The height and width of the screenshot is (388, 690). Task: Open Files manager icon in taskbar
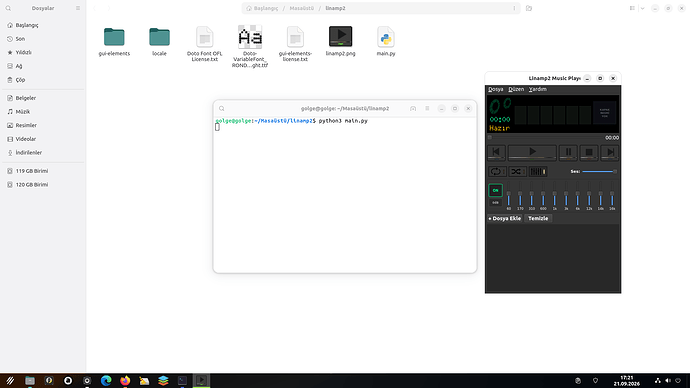point(29,381)
